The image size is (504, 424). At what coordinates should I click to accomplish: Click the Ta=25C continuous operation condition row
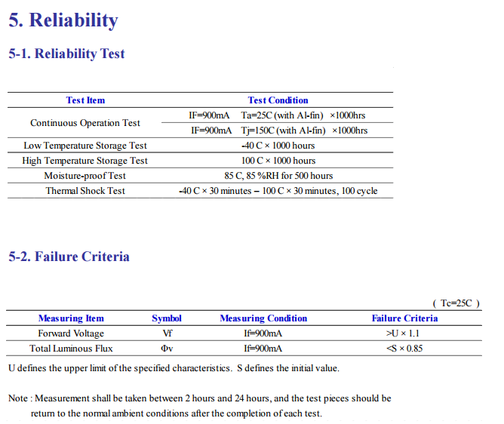click(x=277, y=115)
